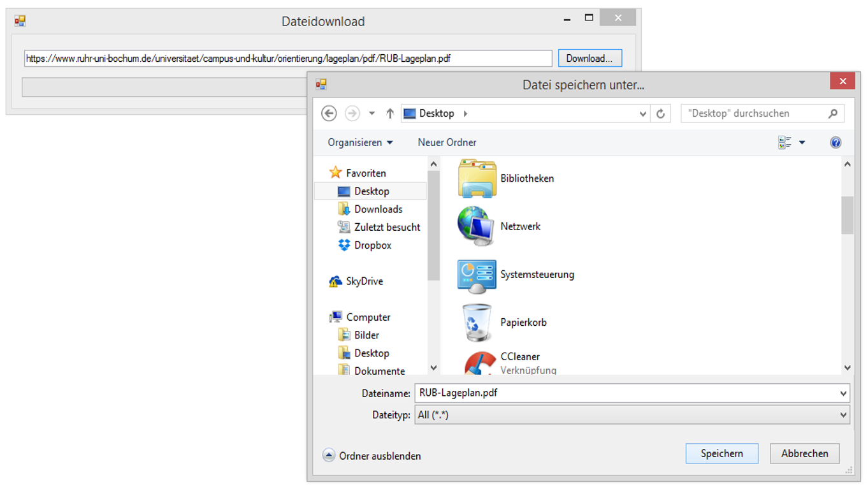Open the change-view dropdown arrow
The image size is (868, 489).
[802, 142]
